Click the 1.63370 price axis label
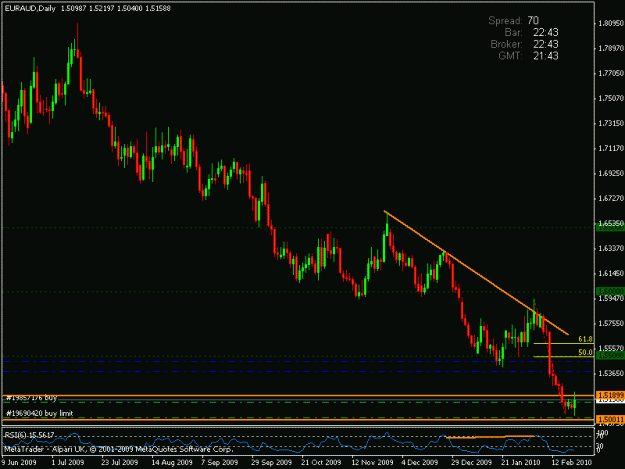The width and height of the screenshot is (625, 469). point(611,248)
